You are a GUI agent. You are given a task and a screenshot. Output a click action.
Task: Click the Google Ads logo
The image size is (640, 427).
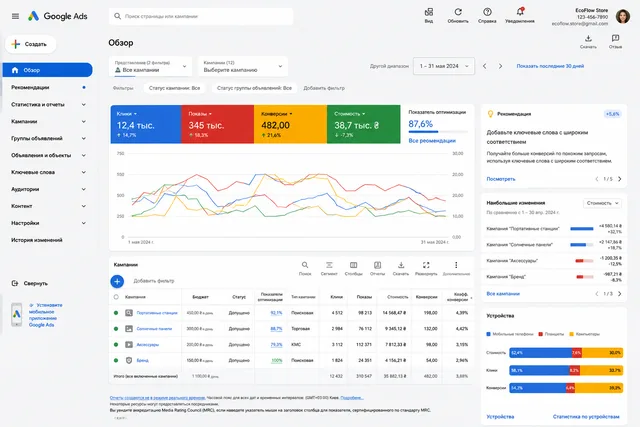[x=58, y=16]
